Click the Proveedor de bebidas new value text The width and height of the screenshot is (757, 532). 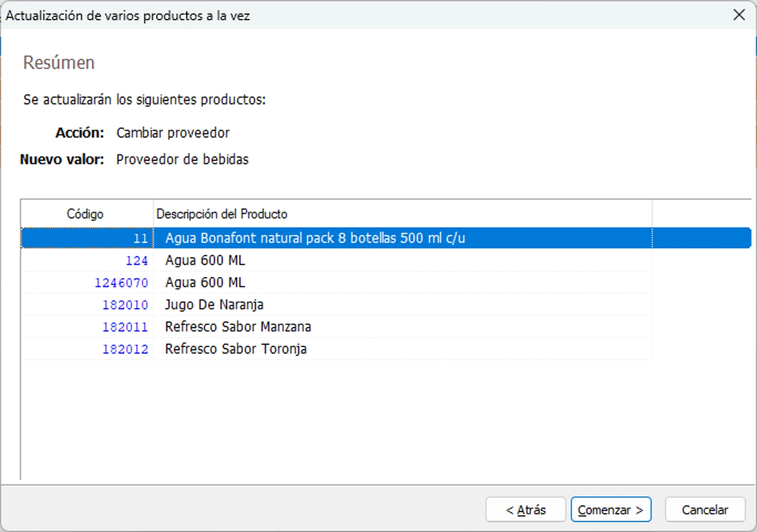[x=182, y=159]
